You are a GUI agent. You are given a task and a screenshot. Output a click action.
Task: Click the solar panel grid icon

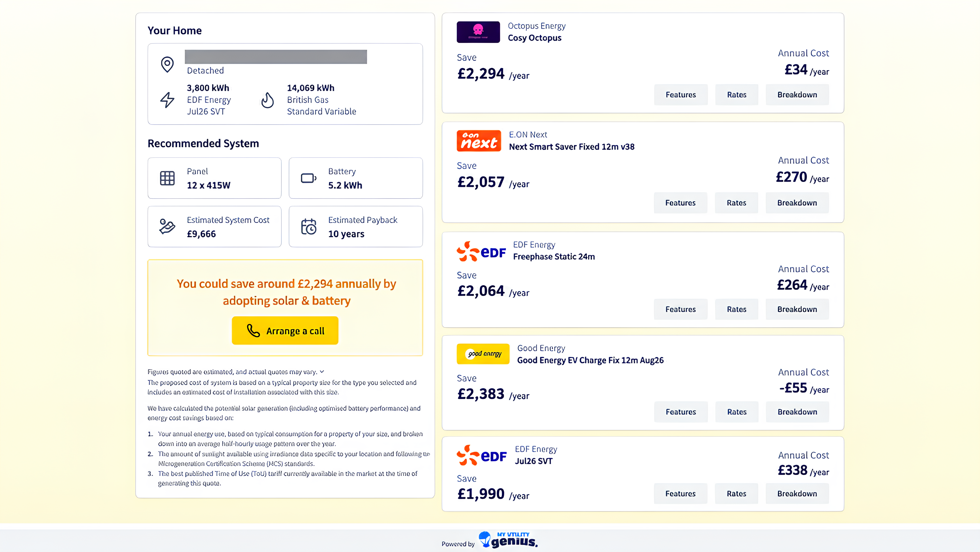tap(167, 178)
